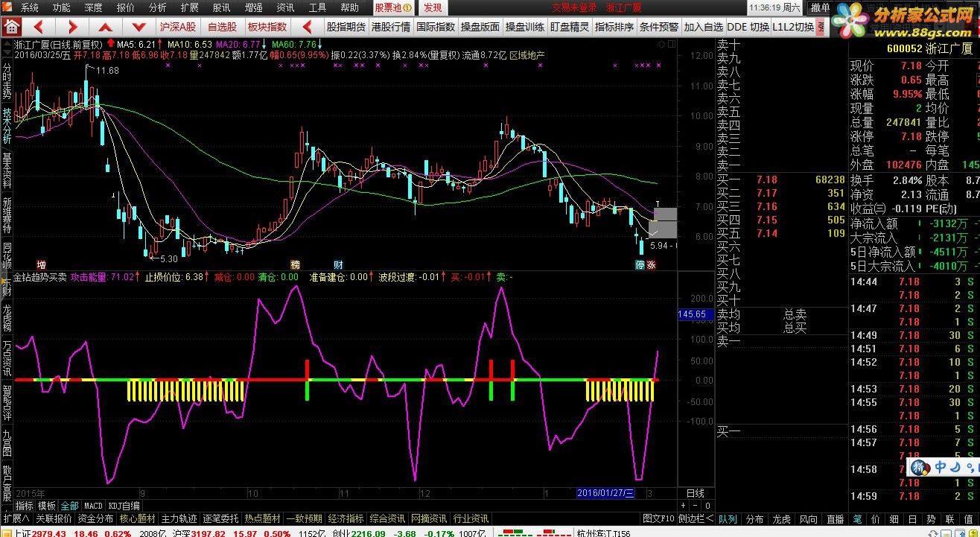The image size is (980, 537).
Task: Click 加入自选 add to watchlist
Action: [704, 27]
